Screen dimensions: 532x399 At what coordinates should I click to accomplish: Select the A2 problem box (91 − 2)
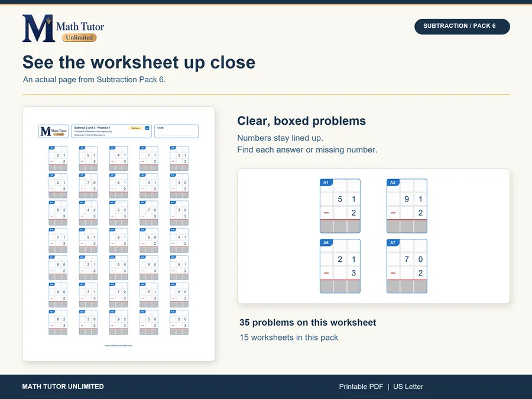click(x=407, y=206)
